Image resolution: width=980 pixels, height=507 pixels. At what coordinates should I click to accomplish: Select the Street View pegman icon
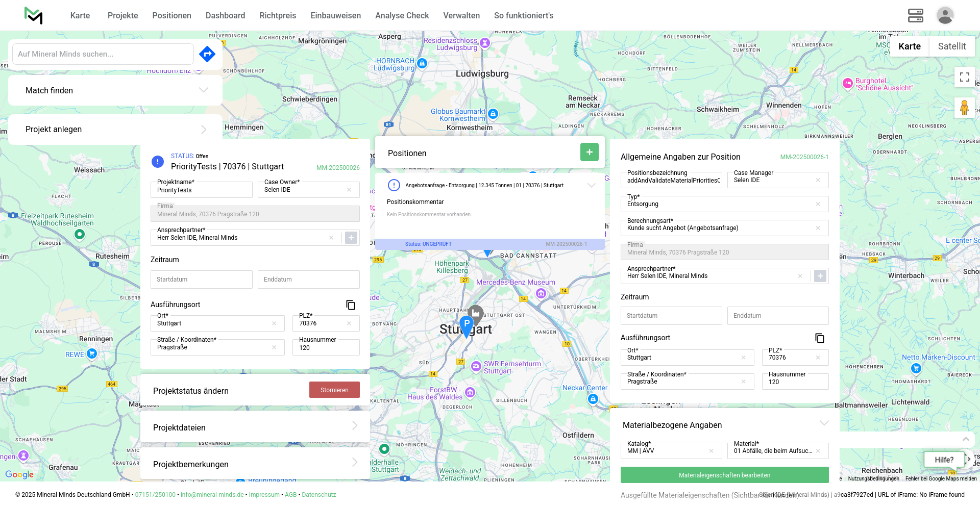pos(964,108)
